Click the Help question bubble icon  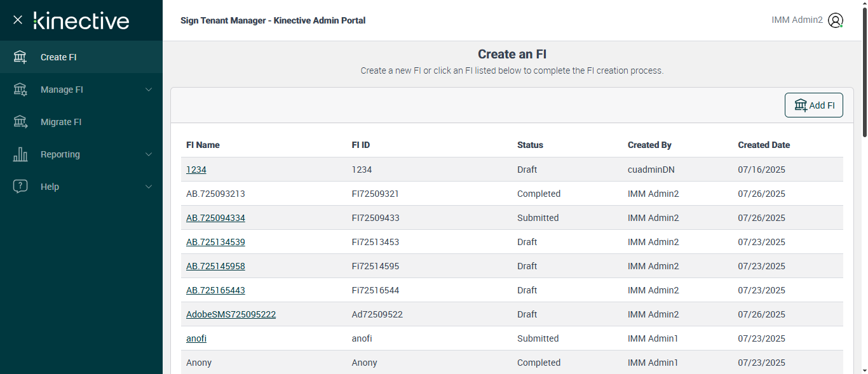coord(20,187)
